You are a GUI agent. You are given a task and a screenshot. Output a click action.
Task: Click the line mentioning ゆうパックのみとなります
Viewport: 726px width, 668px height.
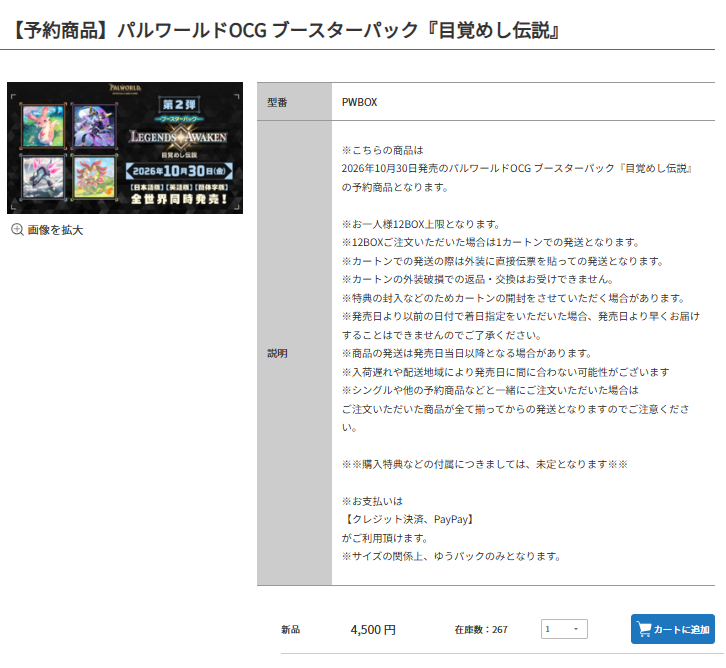(x=451, y=556)
